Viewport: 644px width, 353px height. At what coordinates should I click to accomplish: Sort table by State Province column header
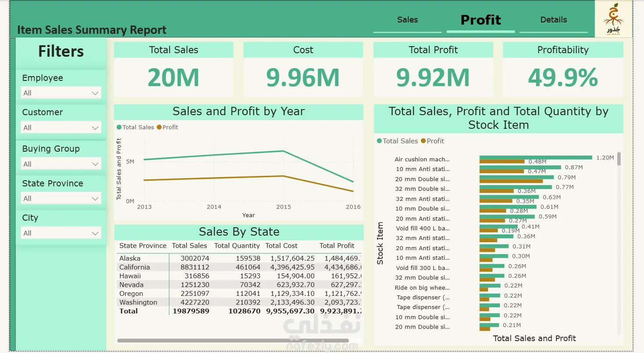coord(143,246)
